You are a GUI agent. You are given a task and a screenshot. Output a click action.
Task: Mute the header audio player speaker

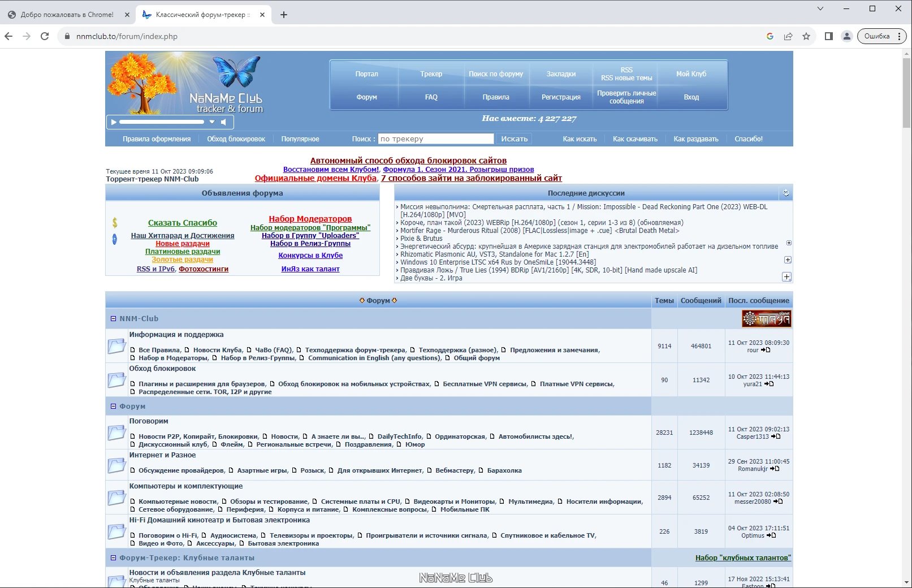pyautogui.click(x=224, y=122)
